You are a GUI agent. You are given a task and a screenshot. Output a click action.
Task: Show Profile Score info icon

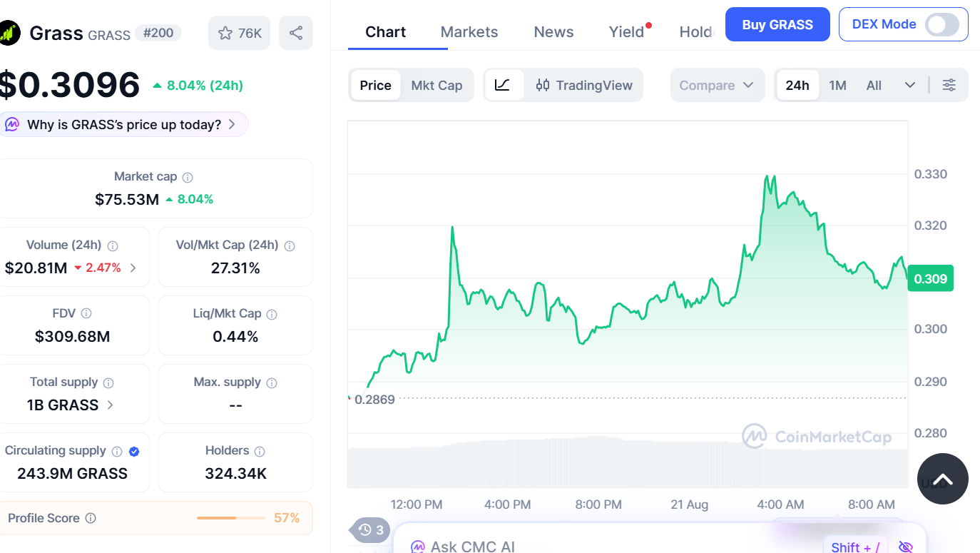[91, 518]
